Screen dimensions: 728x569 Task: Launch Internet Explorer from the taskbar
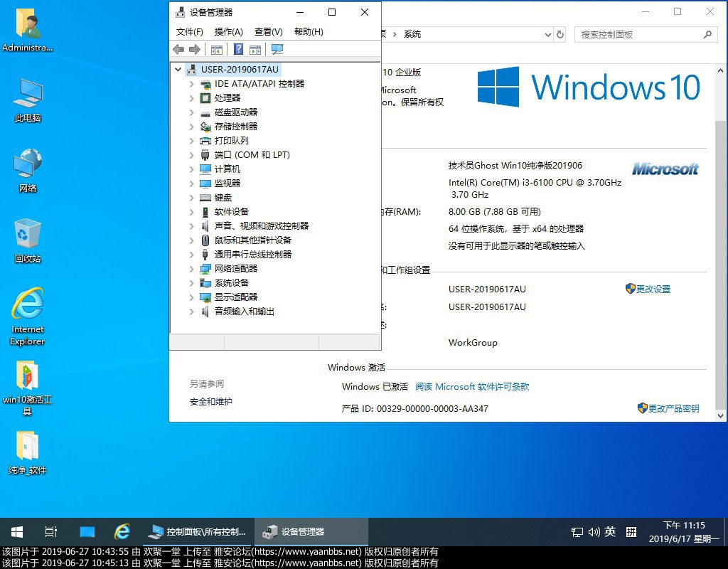(122, 531)
